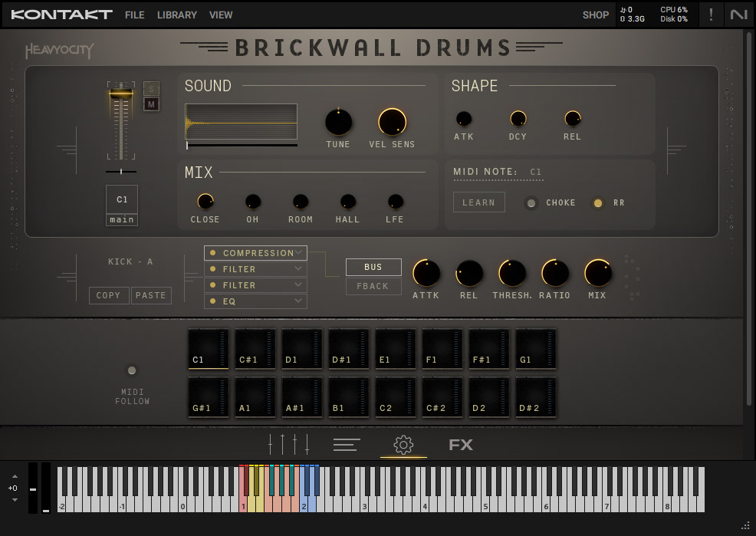Select the G1 drum pad

pos(536,350)
